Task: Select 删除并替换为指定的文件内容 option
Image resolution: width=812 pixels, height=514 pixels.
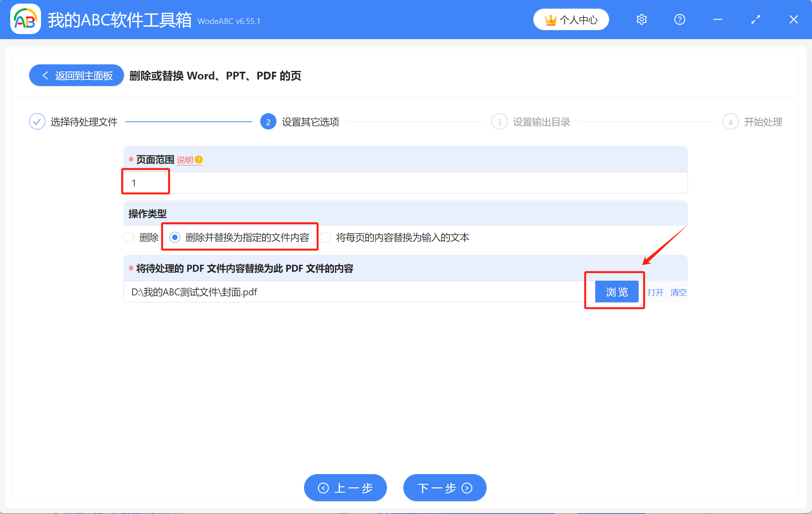Action: point(175,237)
